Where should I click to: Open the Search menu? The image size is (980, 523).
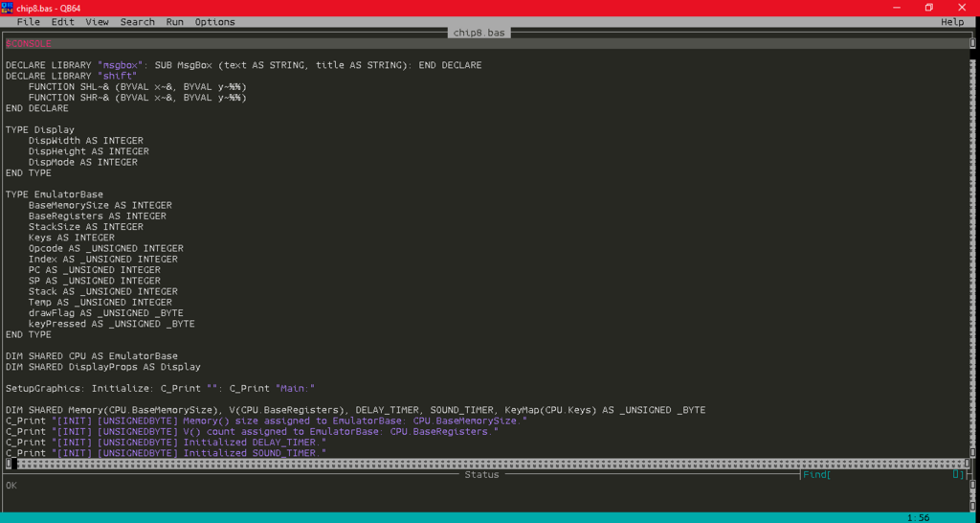(x=138, y=22)
